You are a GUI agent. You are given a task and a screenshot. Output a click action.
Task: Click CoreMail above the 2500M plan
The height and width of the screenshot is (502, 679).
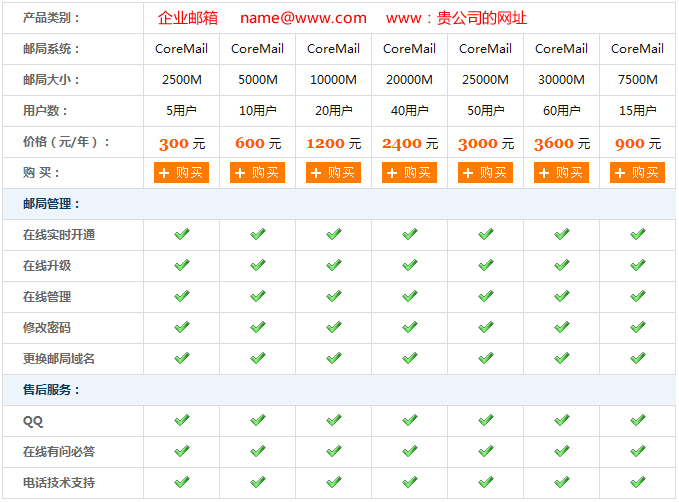tap(181, 49)
